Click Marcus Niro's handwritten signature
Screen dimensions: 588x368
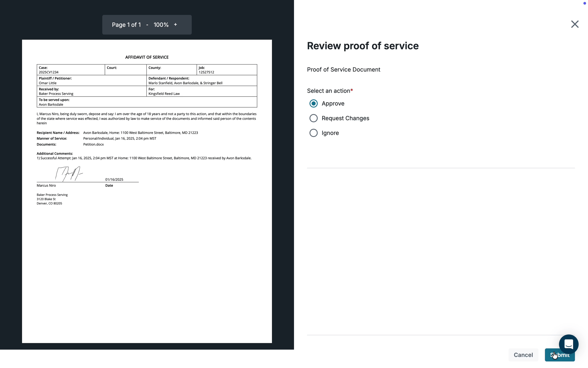point(69,174)
